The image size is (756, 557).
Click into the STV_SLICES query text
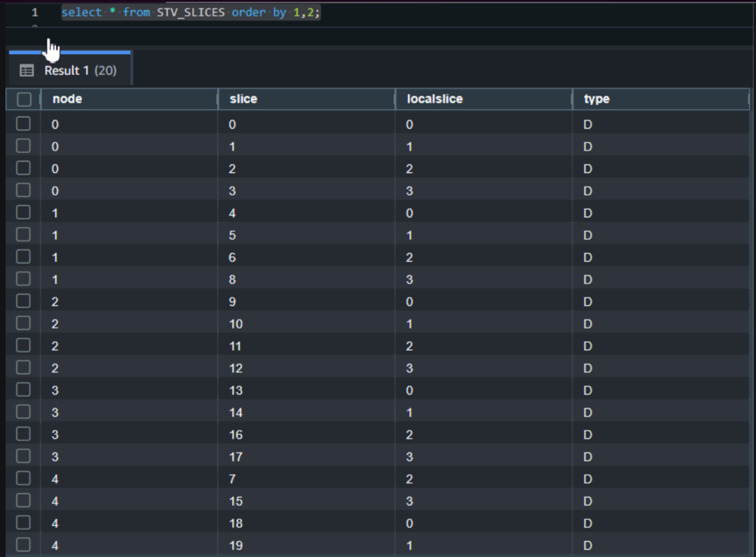pyautogui.click(x=190, y=12)
